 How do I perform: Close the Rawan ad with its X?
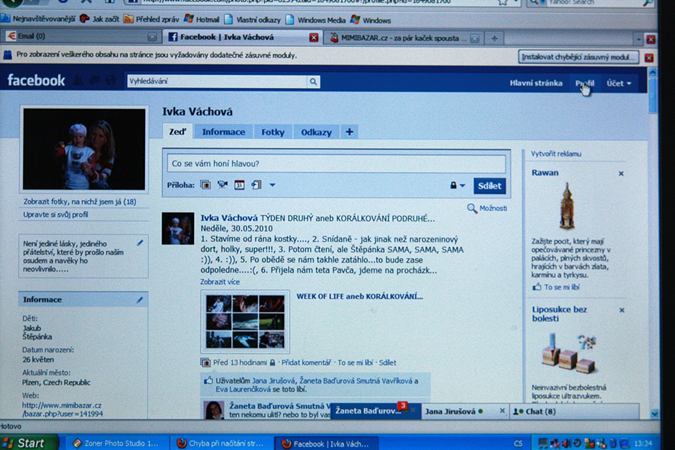point(621,174)
